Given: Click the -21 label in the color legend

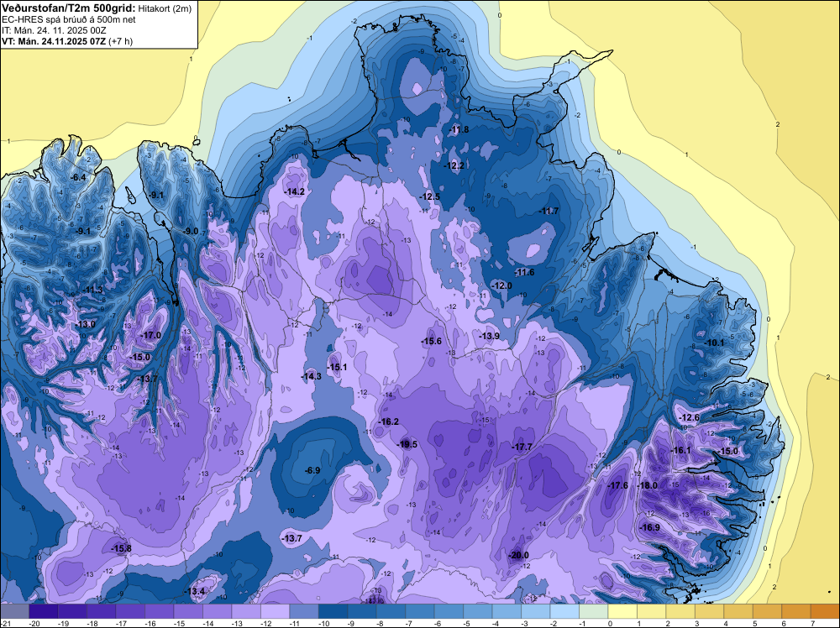Looking at the screenshot, I should pyautogui.click(x=5, y=624).
